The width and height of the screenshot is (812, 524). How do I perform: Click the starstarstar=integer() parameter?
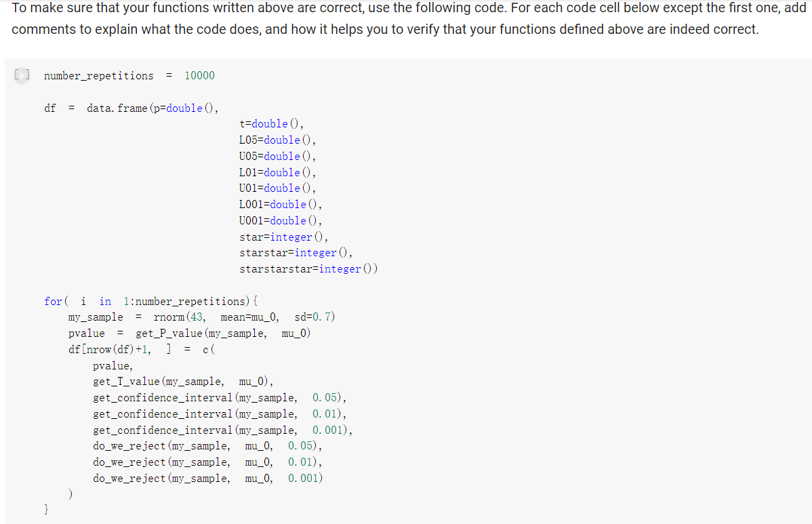[x=308, y=268]
